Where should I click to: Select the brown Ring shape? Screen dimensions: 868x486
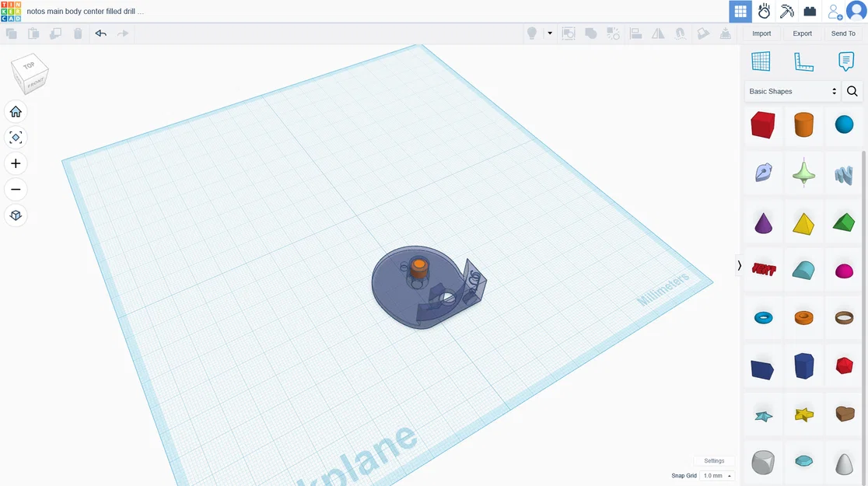(x=844, y=318)
